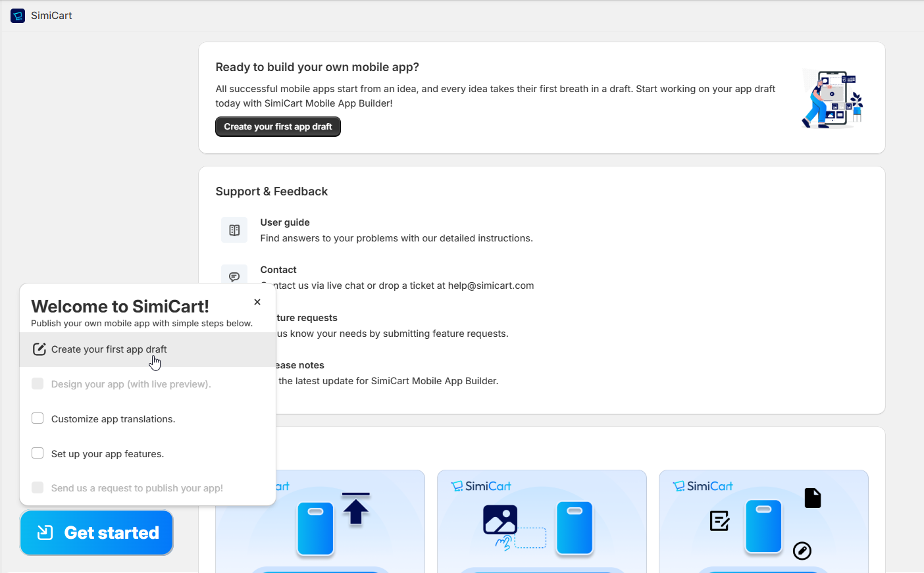
Task: Click the Get started button
Action: point(97,533)
